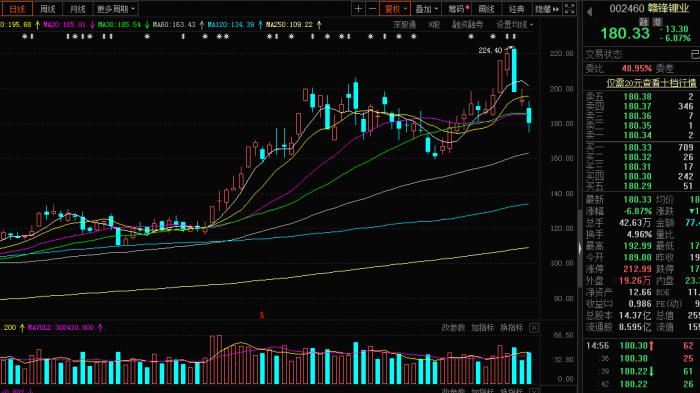Click the 涨停 212.99 value
700x393 pixels.
click(638, 269)
